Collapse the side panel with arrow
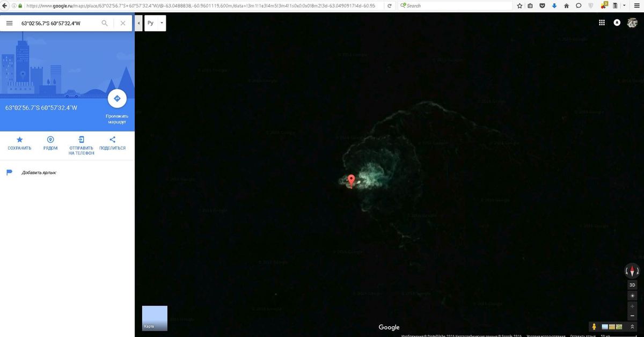Screen dimensions: 644x337 140,24
